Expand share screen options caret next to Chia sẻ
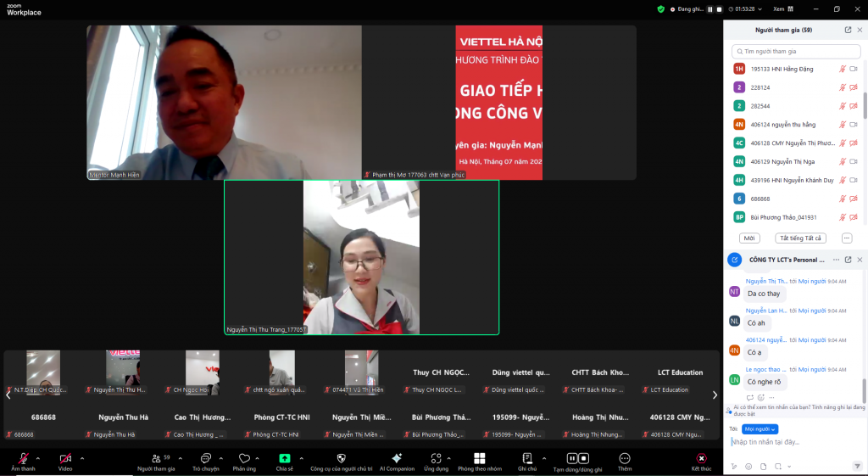Viewport: 868px width, 476px height. point(301,458)
